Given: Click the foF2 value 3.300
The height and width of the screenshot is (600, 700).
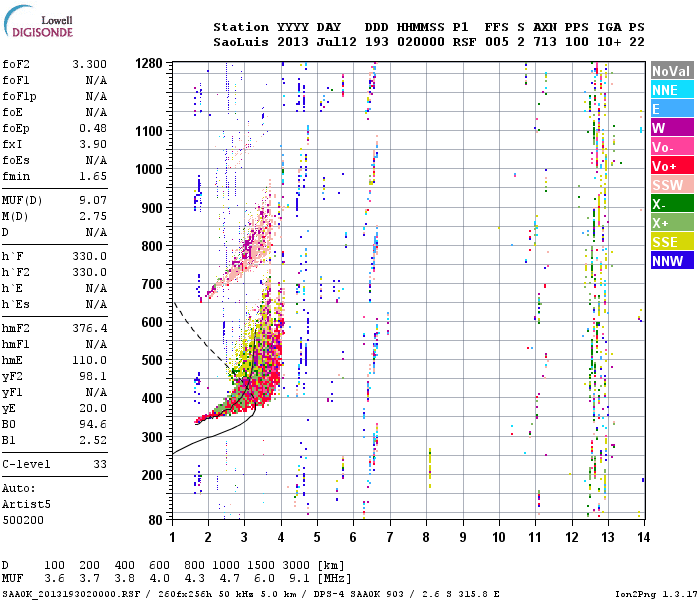Looking at the screenshot, I should tap(89, 64).
